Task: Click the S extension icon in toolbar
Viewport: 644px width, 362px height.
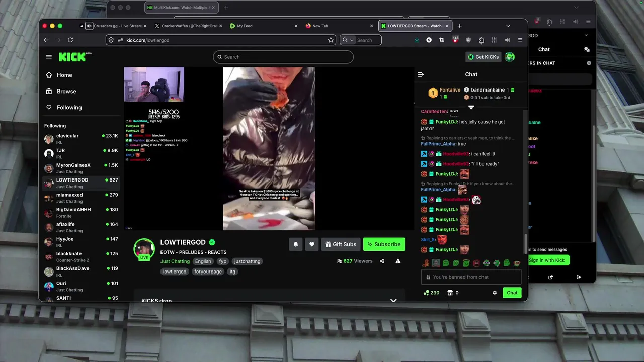Action: pos(429,40)
